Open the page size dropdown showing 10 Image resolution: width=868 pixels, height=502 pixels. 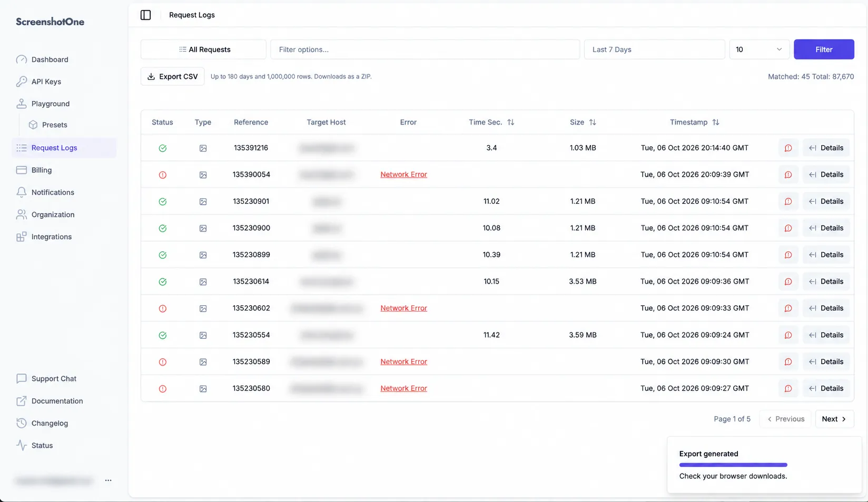tap(759, 49)
